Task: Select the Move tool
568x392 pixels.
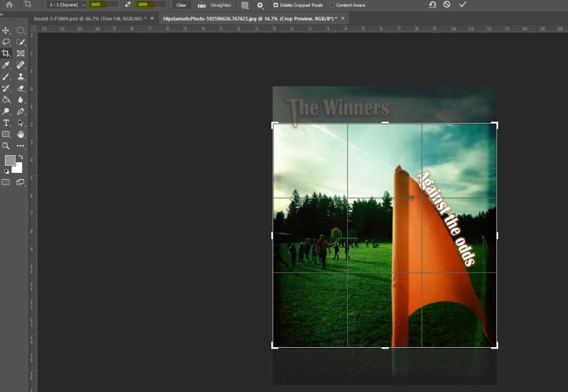Action: 6,30
